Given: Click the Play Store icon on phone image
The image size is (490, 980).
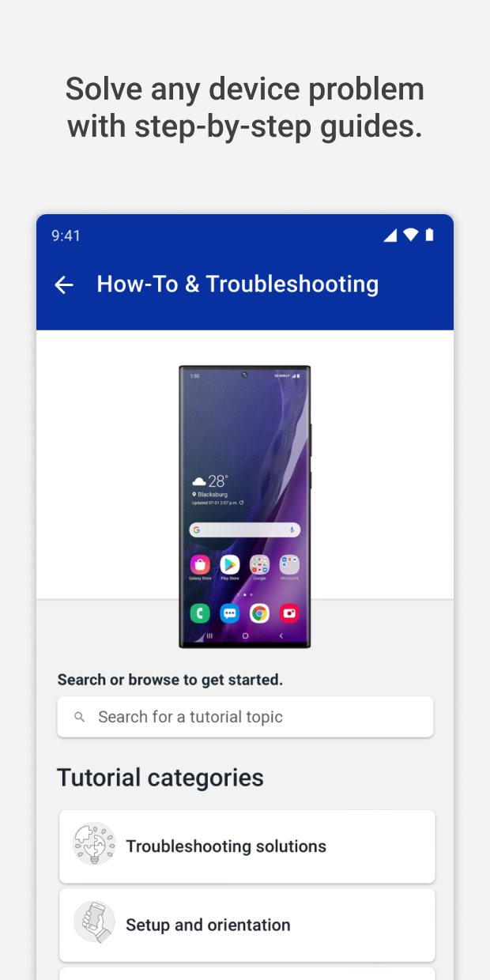Looking at the screenshot, I should [230, 564].
